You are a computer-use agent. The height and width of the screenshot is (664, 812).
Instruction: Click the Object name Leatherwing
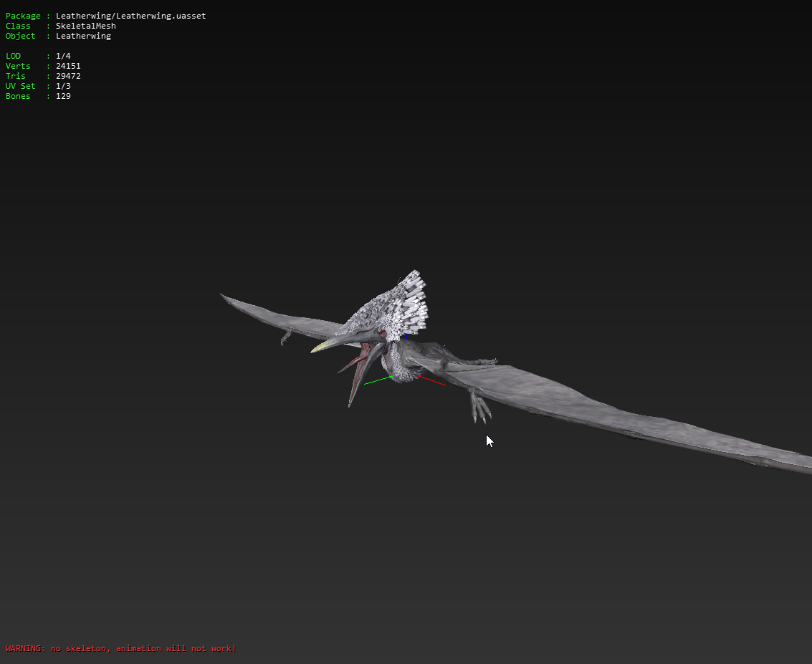(83, 36)
